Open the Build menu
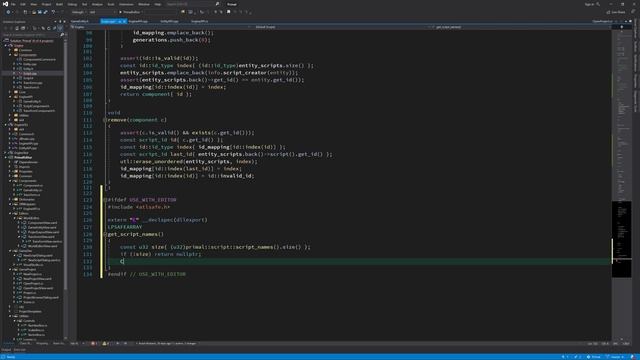Image resolution: width=640 pixels, height=360 pixels. point(60,4)
